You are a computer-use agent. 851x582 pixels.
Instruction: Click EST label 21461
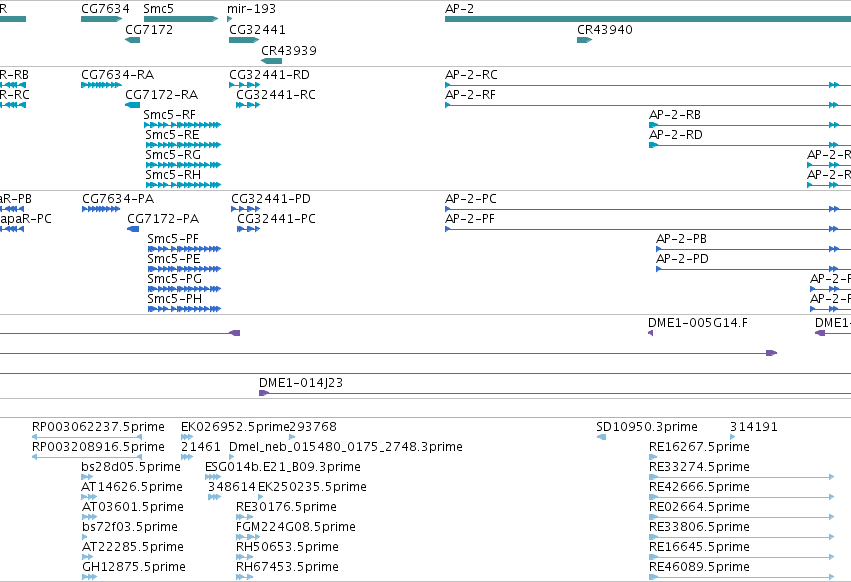[x=201, y=447]
